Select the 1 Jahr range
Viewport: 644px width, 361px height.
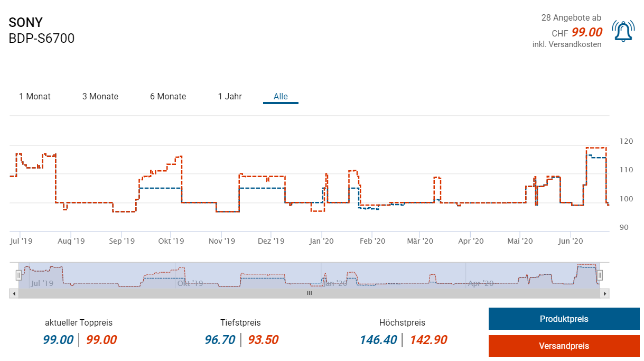click(230, 96)
